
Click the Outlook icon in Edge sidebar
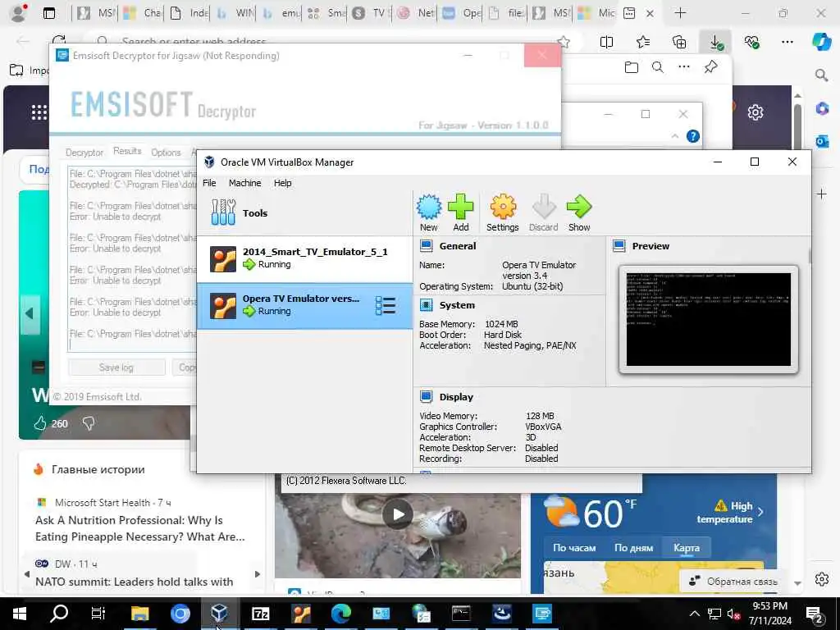(x=822, y=141)
